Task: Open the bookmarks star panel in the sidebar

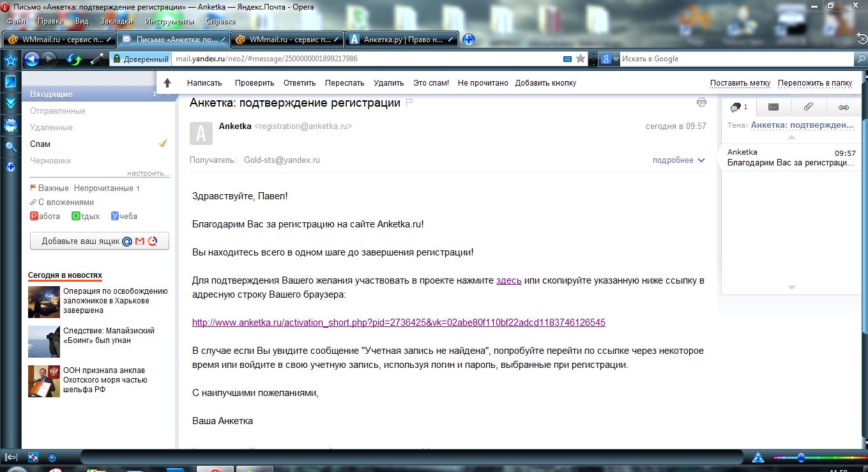Action: [11, 61]
